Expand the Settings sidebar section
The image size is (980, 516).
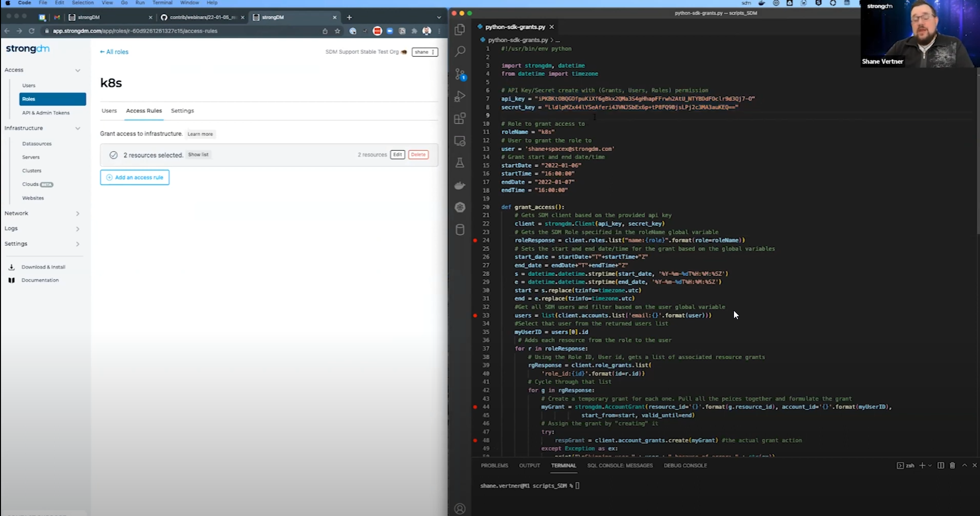point(78,244)
